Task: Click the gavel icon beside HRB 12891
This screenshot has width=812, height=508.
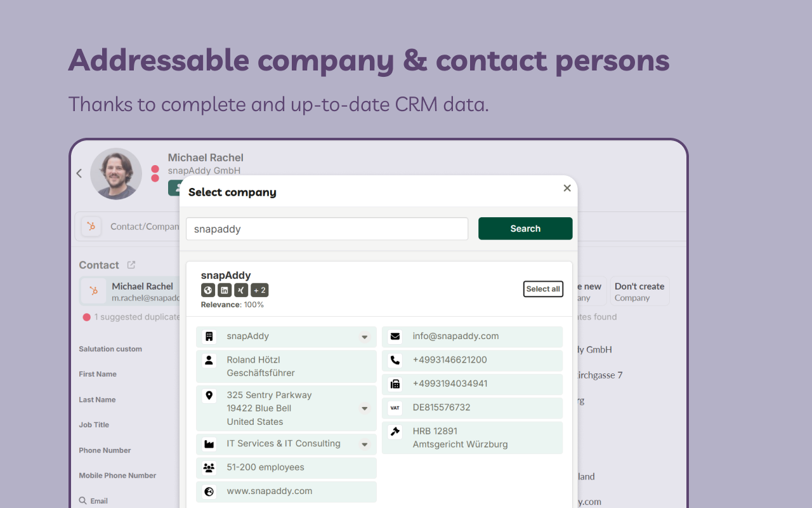Action: pyautogui.click(x=395, y=432)
